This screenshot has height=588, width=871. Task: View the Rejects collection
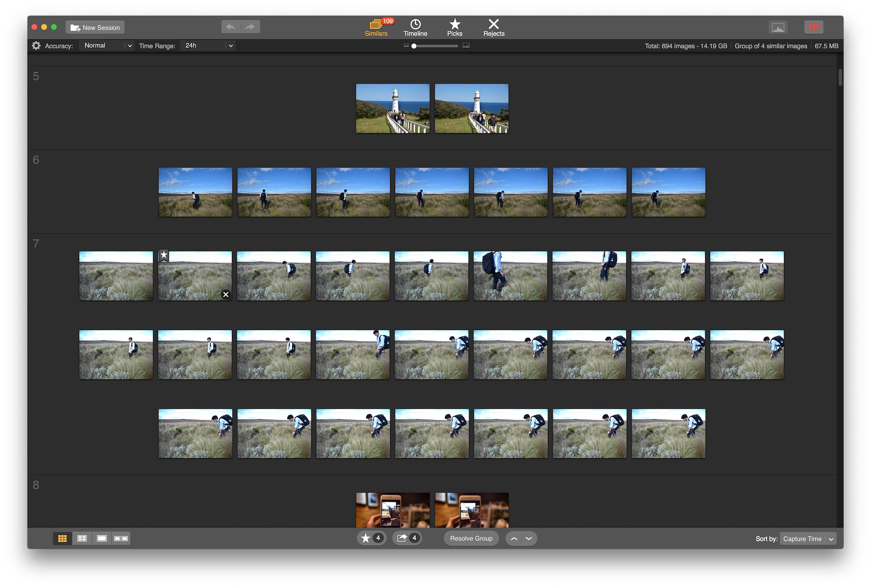[x=493, y=27]
